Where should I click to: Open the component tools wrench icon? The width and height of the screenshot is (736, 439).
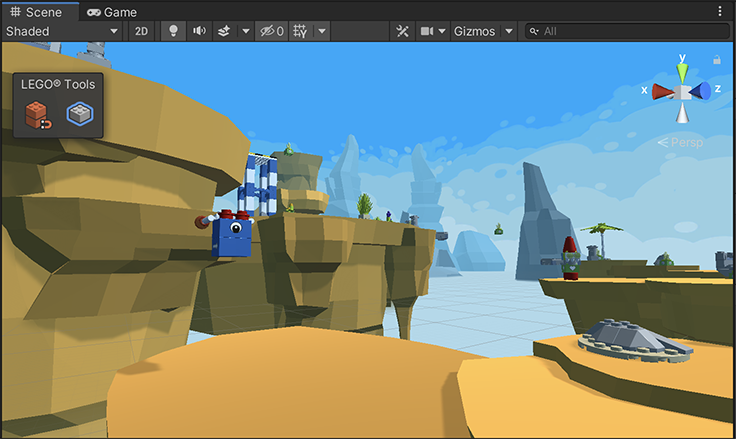click(401, 31)
